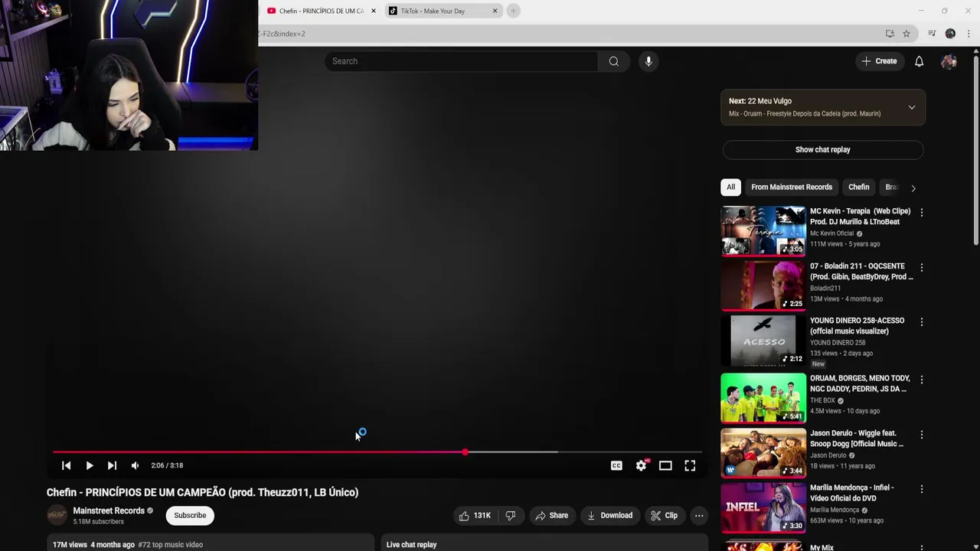The image size is (980, 551).
Task: Open My Mix item options
Action: click(922, 546)
